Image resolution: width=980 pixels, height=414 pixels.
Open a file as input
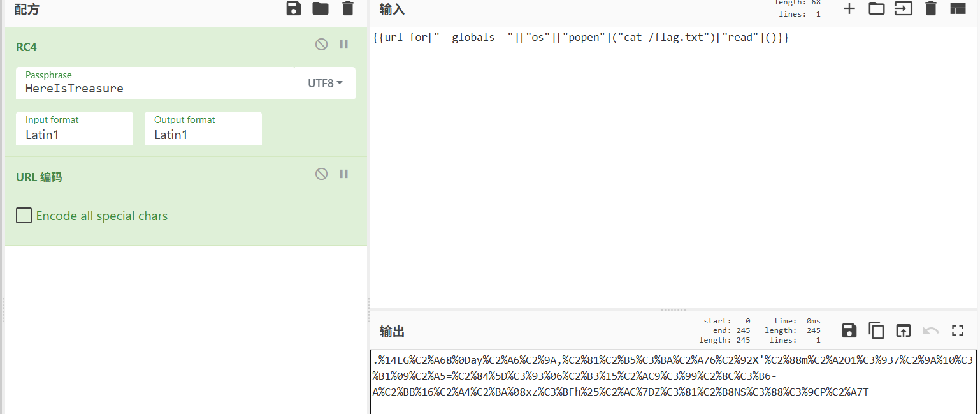(904, 8)
